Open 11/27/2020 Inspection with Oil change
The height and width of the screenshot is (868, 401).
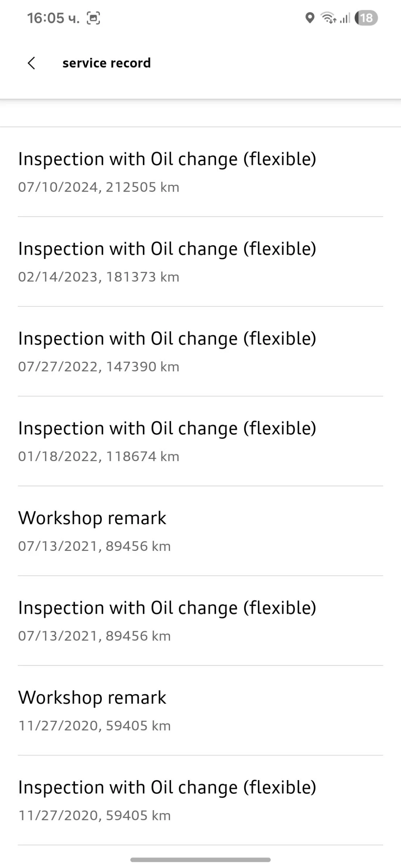[167, 799]
